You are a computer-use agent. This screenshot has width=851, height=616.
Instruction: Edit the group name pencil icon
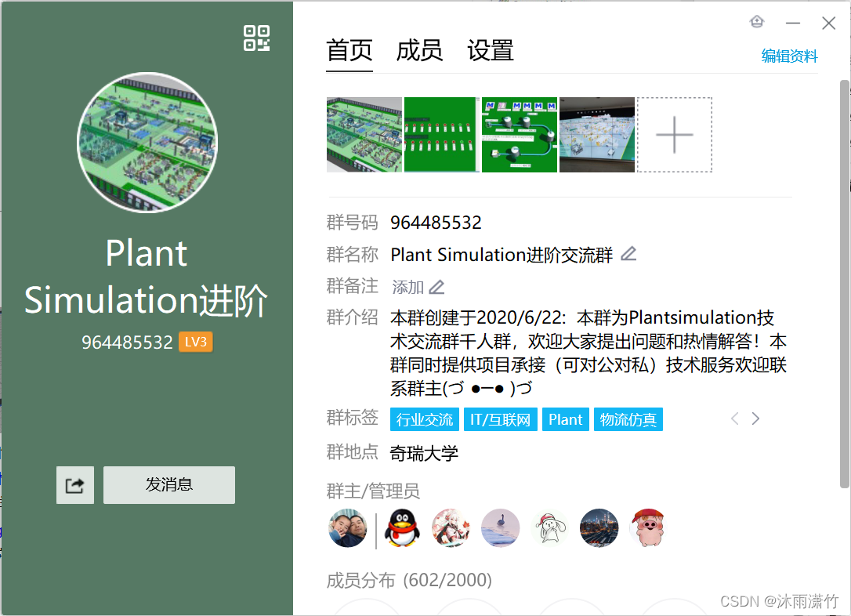pyautogui.click(x=628, y=253)
